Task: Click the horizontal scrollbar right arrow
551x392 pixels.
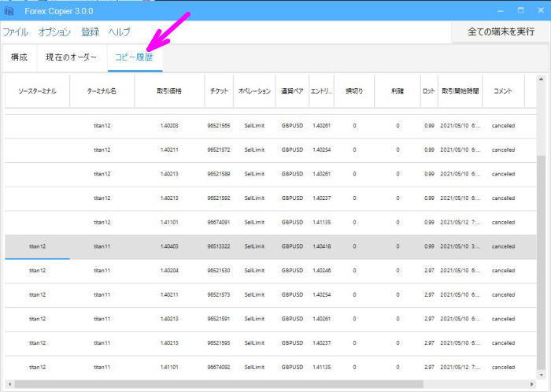Action: click(529, 384)
